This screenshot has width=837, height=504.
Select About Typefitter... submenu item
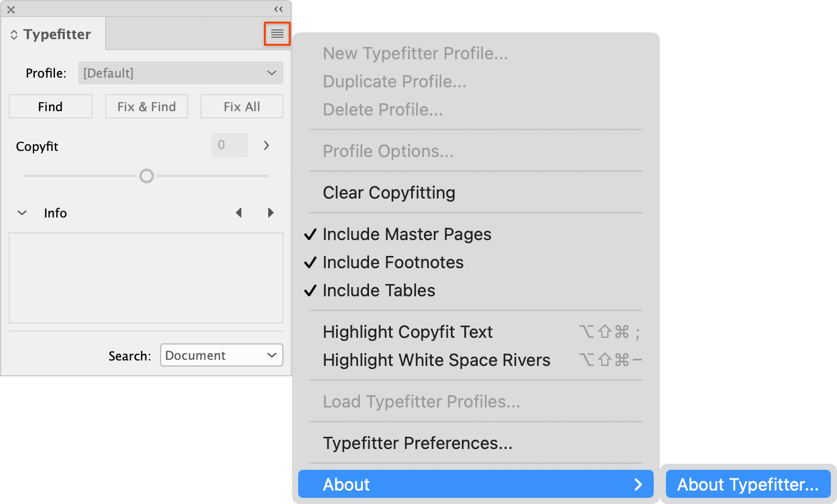[748, 484]
